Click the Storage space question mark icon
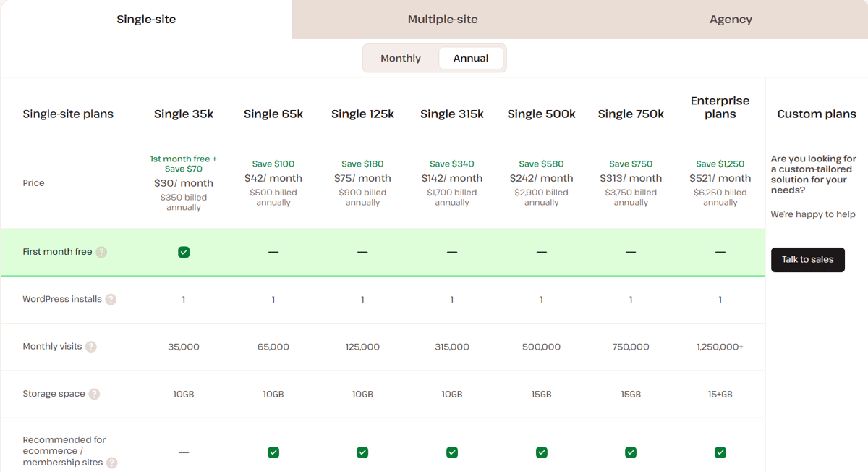 [x=94, y=395]
